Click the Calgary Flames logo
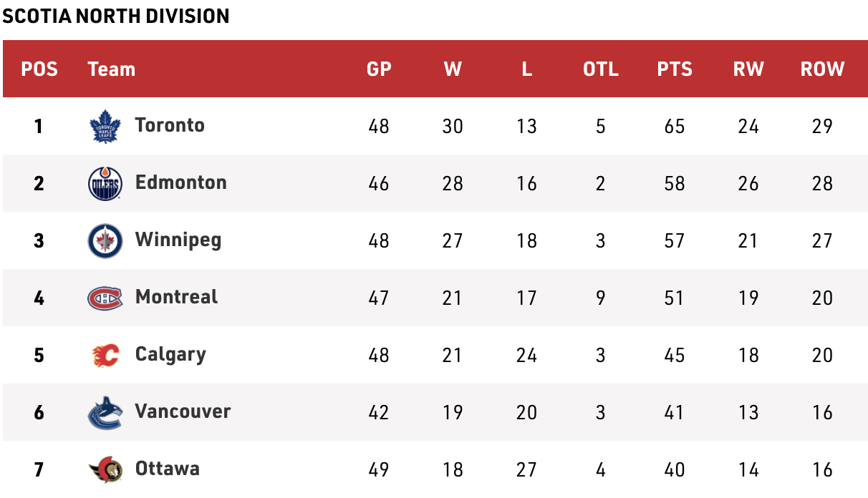 click(x=105, y=355)
